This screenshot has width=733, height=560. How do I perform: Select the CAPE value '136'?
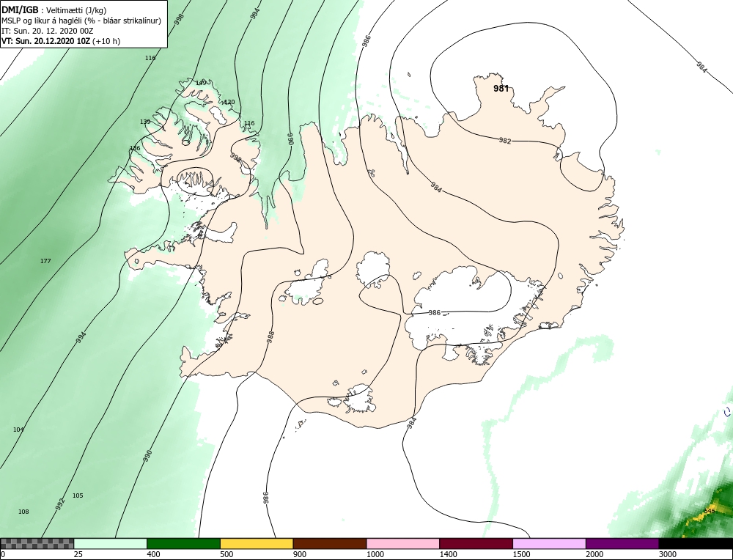(x=135, y=148)
